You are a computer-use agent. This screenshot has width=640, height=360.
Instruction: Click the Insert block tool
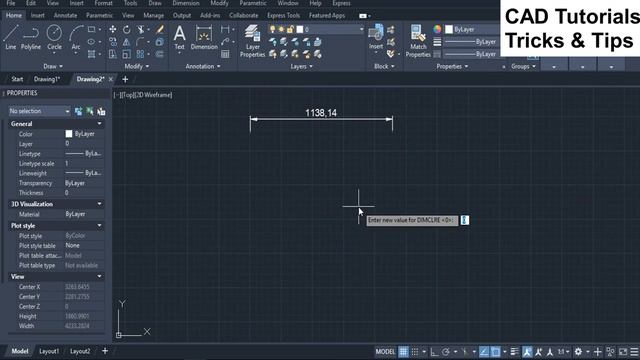pos(376,37)
